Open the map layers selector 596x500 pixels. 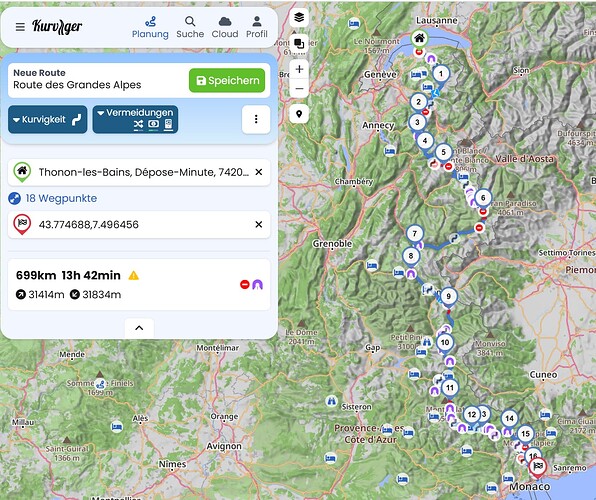[x=299, y=17]
